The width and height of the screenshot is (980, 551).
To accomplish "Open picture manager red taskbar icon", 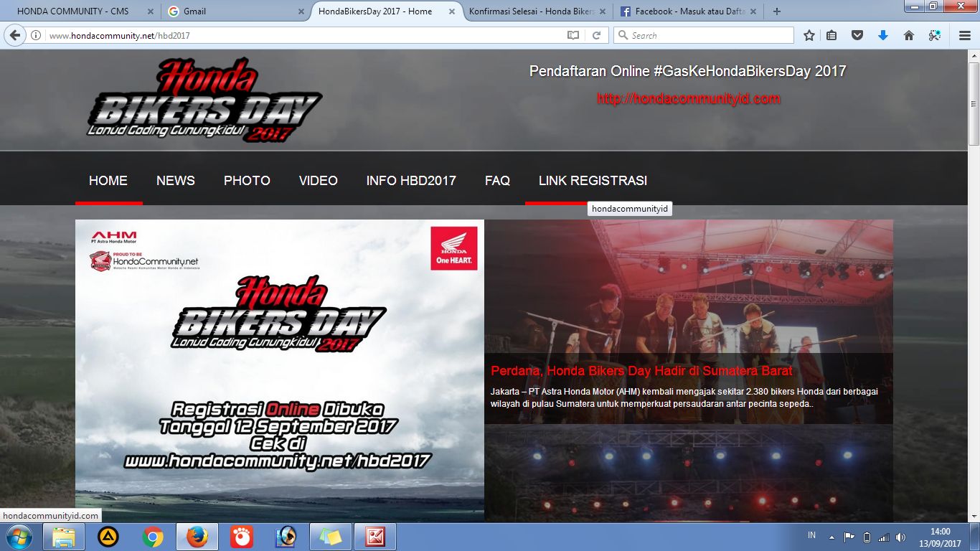I will coord(375,537).
